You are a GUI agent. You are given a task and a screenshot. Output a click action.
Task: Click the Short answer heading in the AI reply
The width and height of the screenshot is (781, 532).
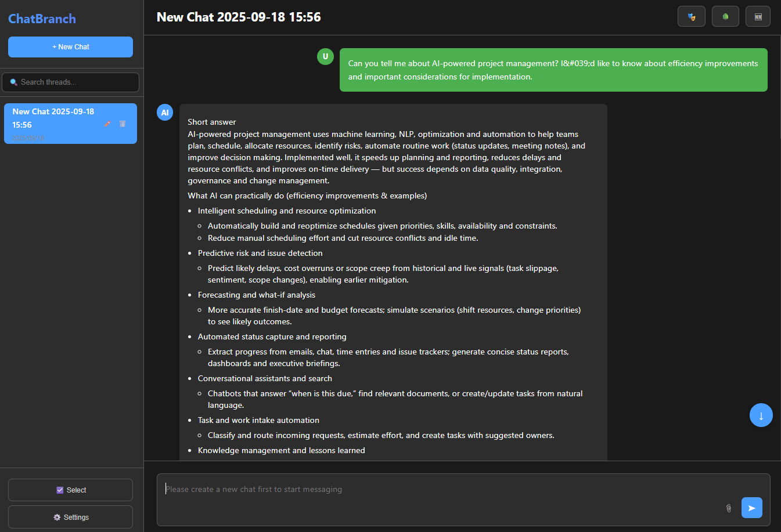pos(212,122)
